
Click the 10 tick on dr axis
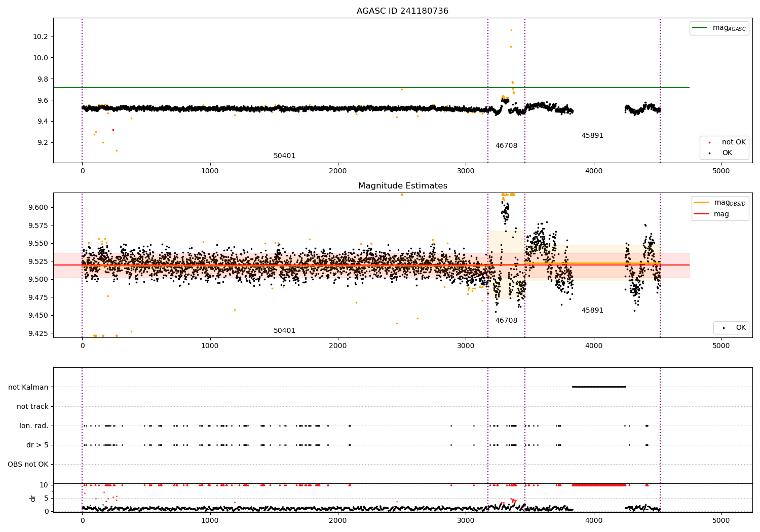tap(44, 485)
